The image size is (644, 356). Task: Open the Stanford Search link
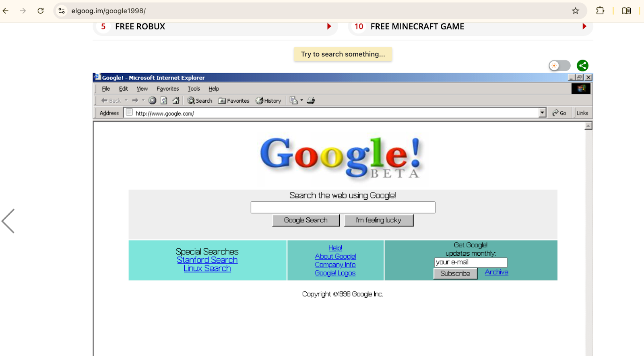click(x=207, y=260)
